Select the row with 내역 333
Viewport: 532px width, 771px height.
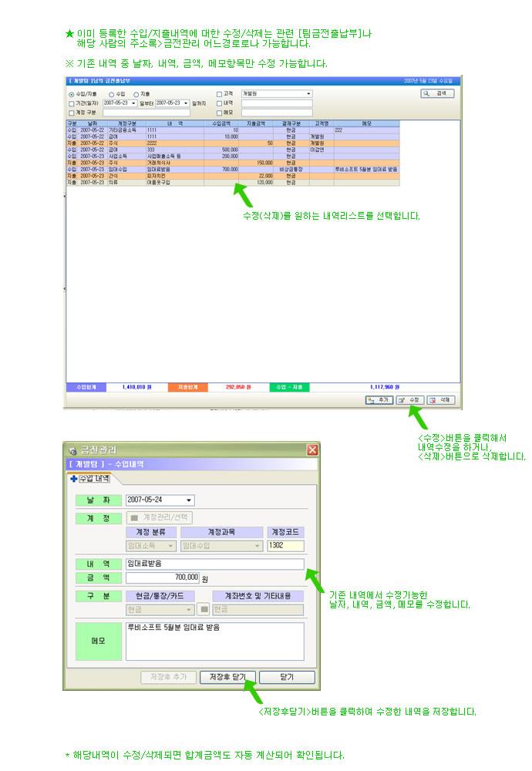pos(233,150)
